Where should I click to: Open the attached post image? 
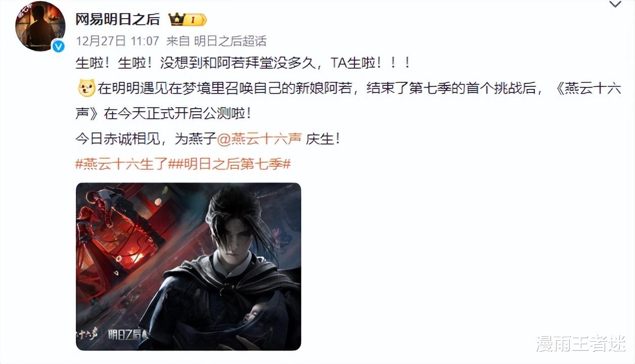(189, 266)
